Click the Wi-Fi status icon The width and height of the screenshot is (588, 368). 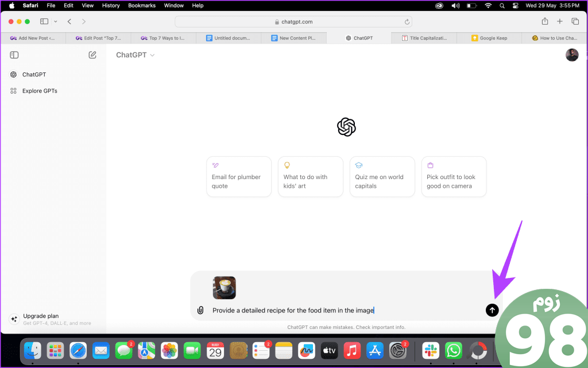[488, 6]
